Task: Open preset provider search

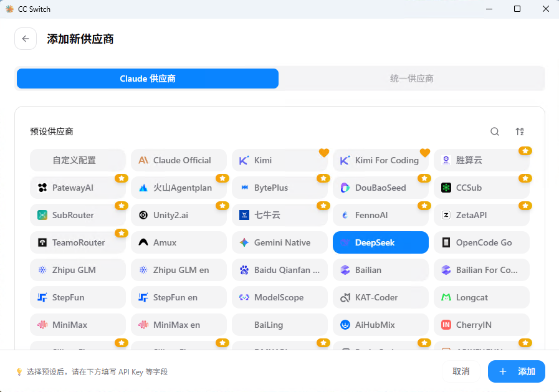Action: pyautogui.click(x=494, y=131)
